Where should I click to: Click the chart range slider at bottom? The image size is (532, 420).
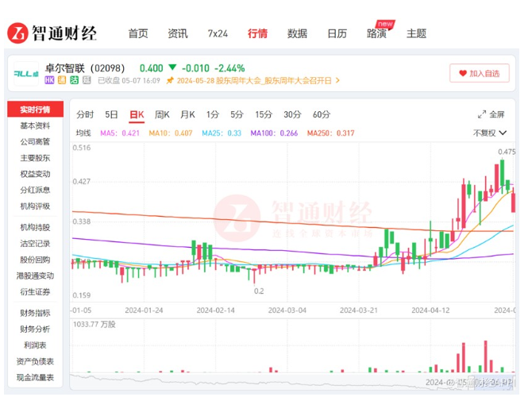click(292, 382)
